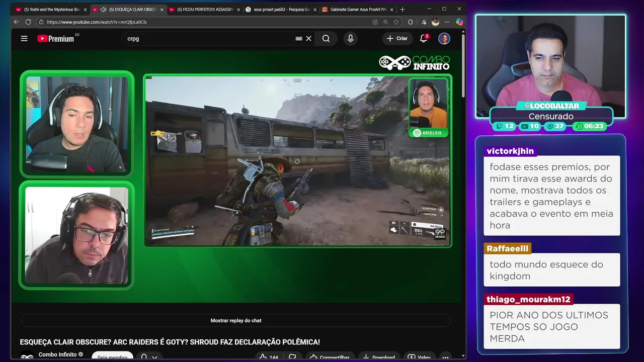Screen dimensions: 644x362
Task: Close the Gabinete Gamer Asus ProArt tab
Action: click(x=391, y=10)
